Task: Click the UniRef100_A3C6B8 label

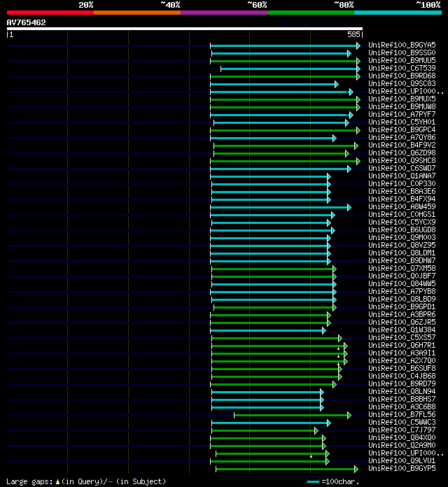Action: (402, 407)
